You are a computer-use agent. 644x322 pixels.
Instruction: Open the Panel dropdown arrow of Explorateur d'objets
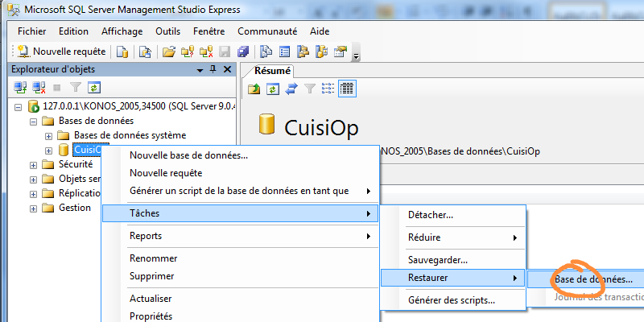(199, 70)
